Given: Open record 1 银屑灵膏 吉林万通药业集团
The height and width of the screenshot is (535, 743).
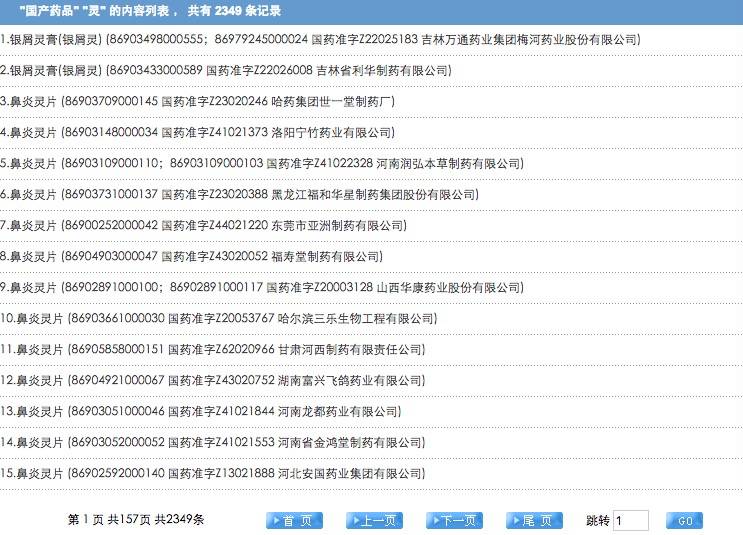Looking at the screenshot, I should pos(320,39).
